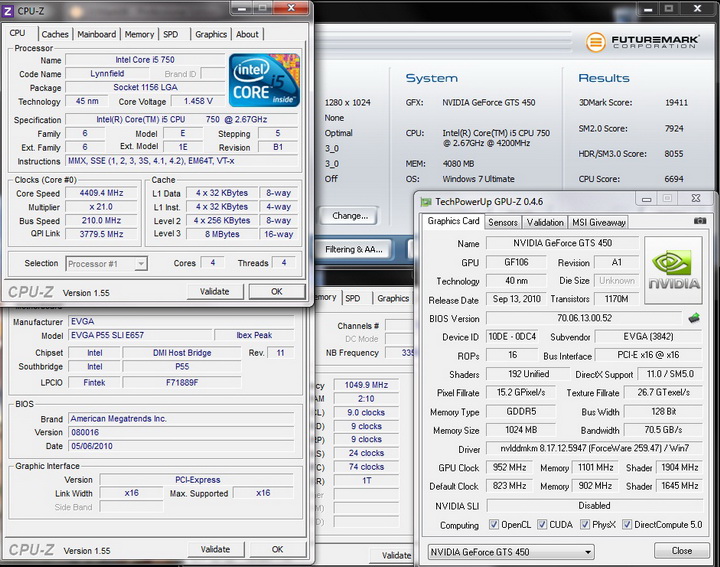Click the Memory Size value 1024 MB

point(521,430)
